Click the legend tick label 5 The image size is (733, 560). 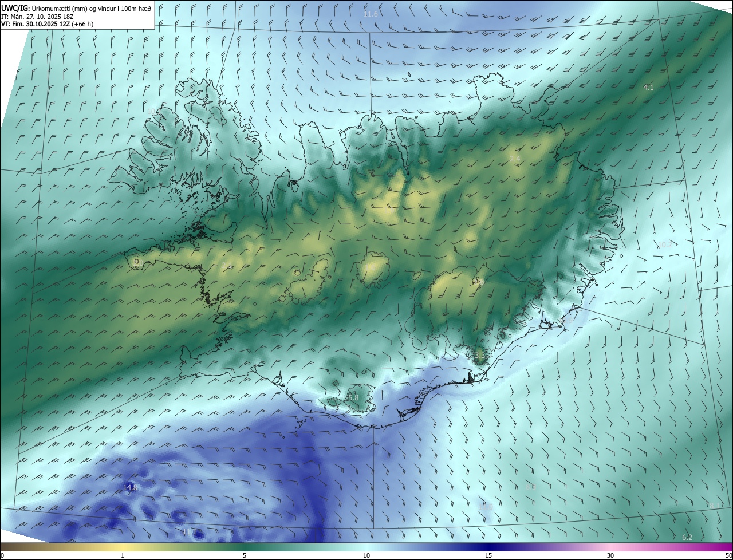click(245, 555)
